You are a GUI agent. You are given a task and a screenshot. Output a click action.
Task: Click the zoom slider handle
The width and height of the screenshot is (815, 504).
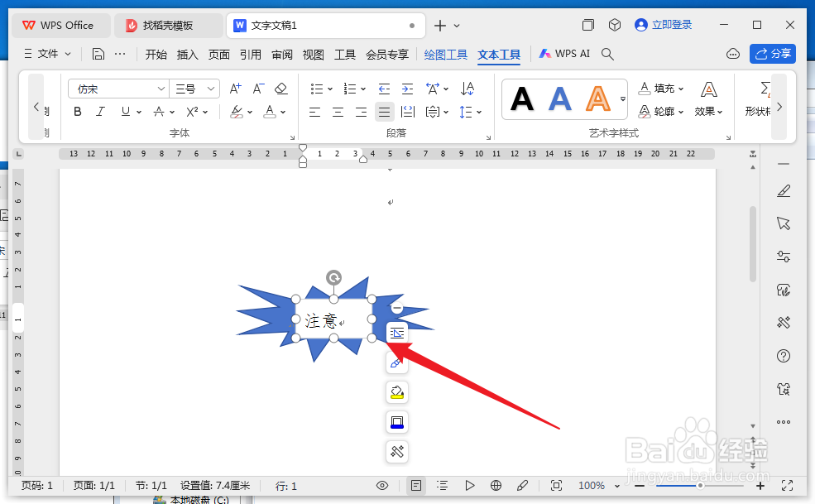700,485
